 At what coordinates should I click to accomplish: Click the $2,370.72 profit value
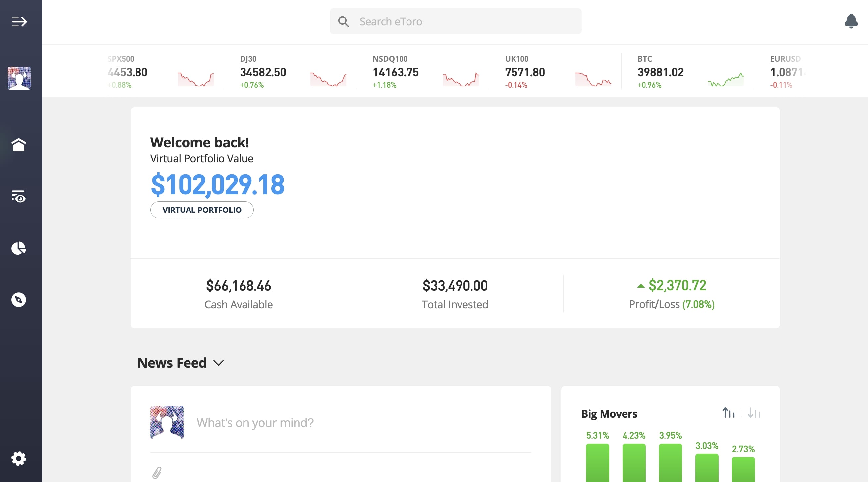(677, 285)
